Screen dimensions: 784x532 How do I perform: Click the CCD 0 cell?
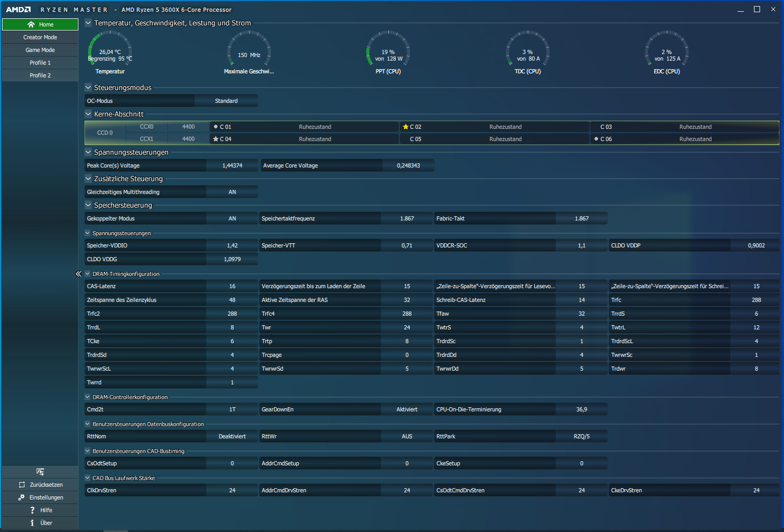pyautogui.click(x=105, y=133)
